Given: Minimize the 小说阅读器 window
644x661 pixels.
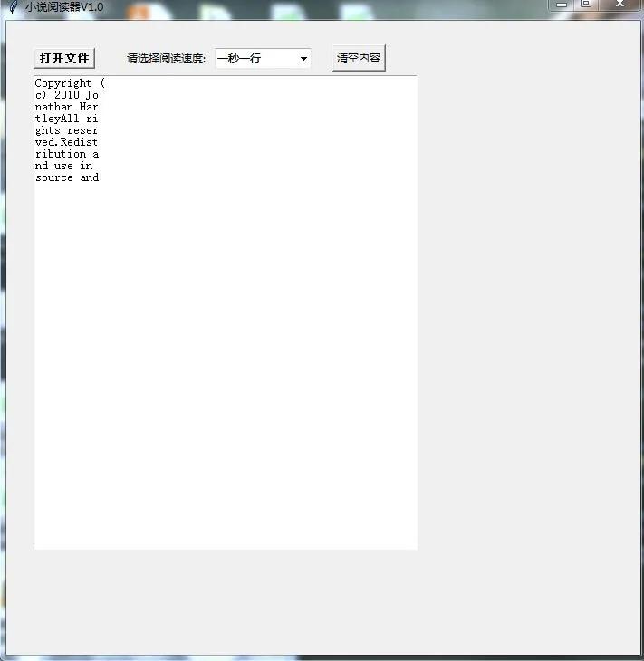Looking at the screenshot, I should coord(562,5).
